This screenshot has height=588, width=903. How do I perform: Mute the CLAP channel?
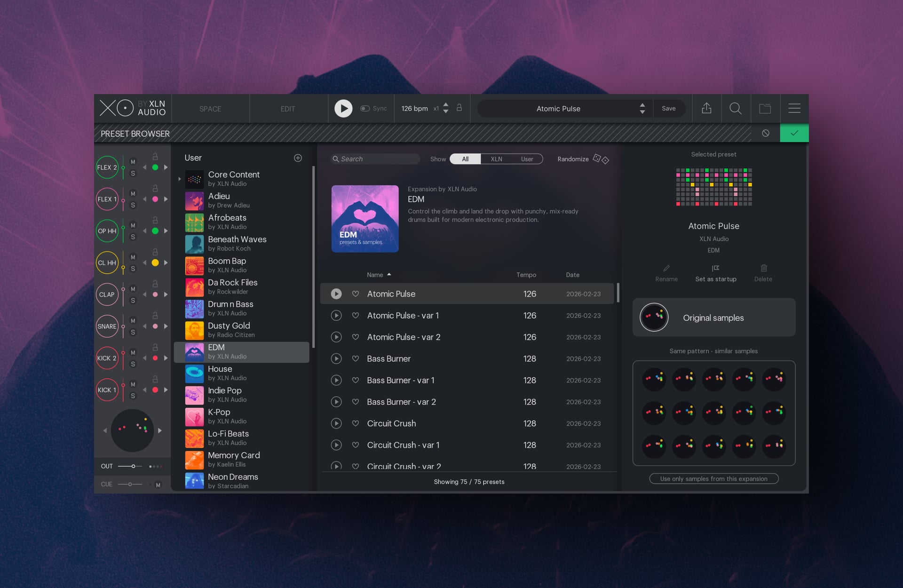coord(133,289)
